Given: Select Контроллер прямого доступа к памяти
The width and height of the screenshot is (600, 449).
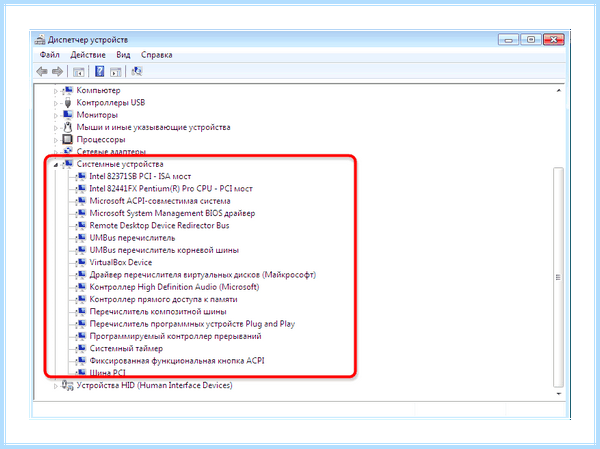Looking at the screenshot, I should click(163, 299).
